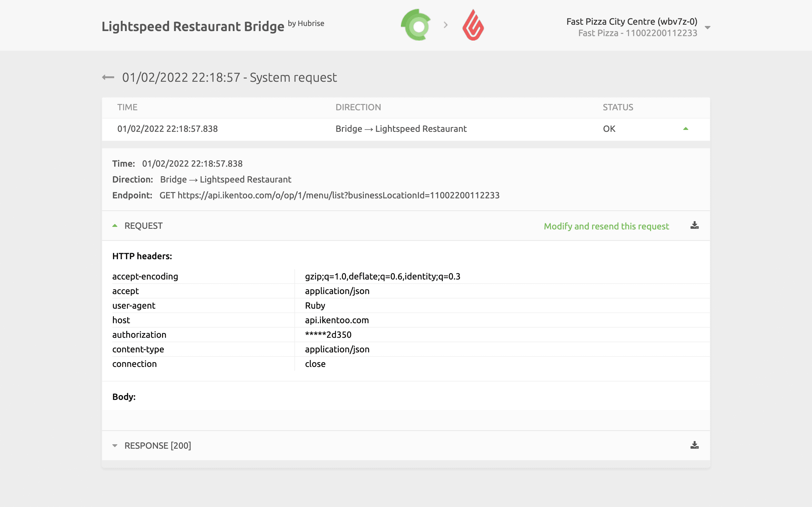
Task: Click Modify and resend this request
Action: [x=606, y=226]
